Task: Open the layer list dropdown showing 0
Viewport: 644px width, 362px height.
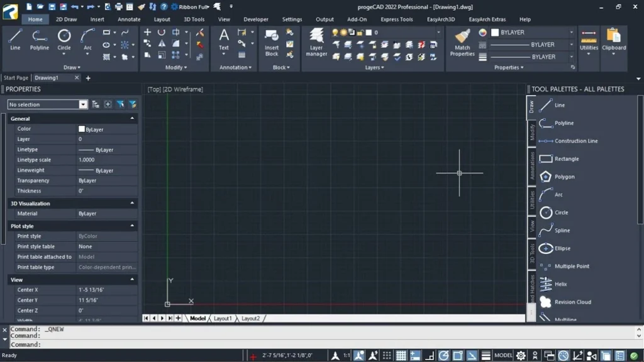Action: pyautogui.click(x=438, y=33)
